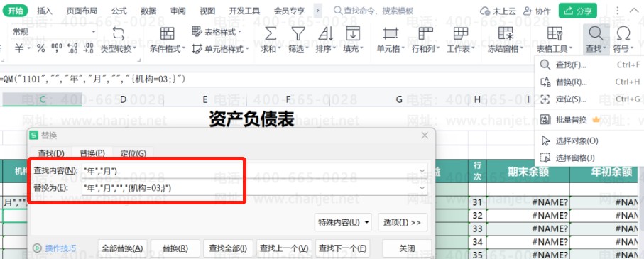644x259 pixels.
Task: Click the 排序 sort icon
Action: pyautogui.click(x=325, y=33)
